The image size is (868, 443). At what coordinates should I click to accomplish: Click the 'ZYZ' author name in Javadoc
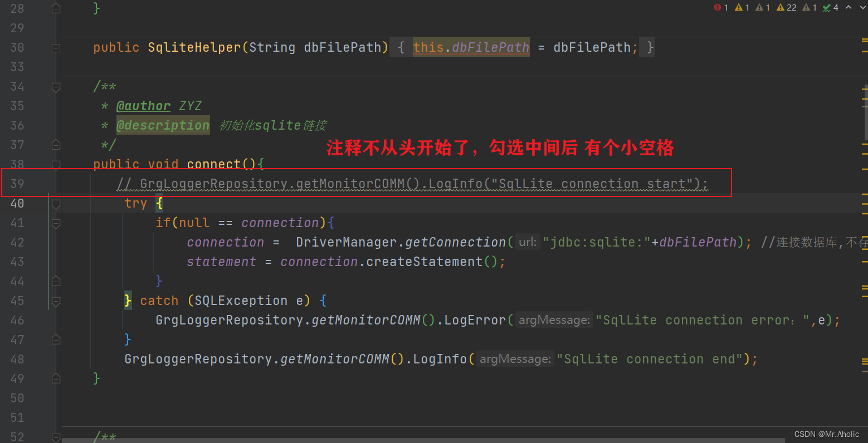(x=191, y=106)
